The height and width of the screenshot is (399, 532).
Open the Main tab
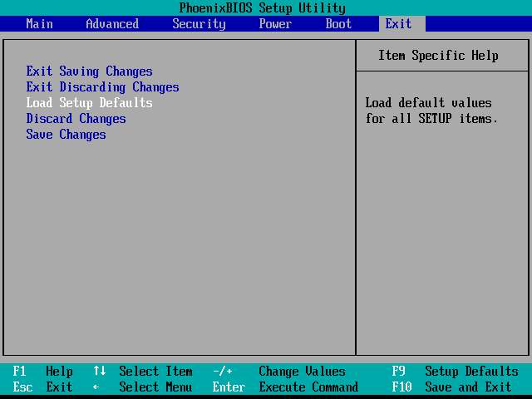[x=39, y=23]
